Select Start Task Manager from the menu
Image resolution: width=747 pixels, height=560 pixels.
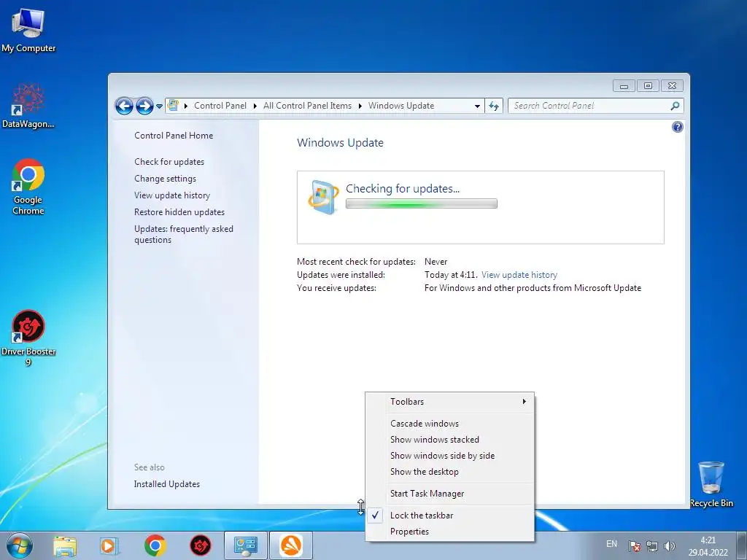[x=449, y=494]
